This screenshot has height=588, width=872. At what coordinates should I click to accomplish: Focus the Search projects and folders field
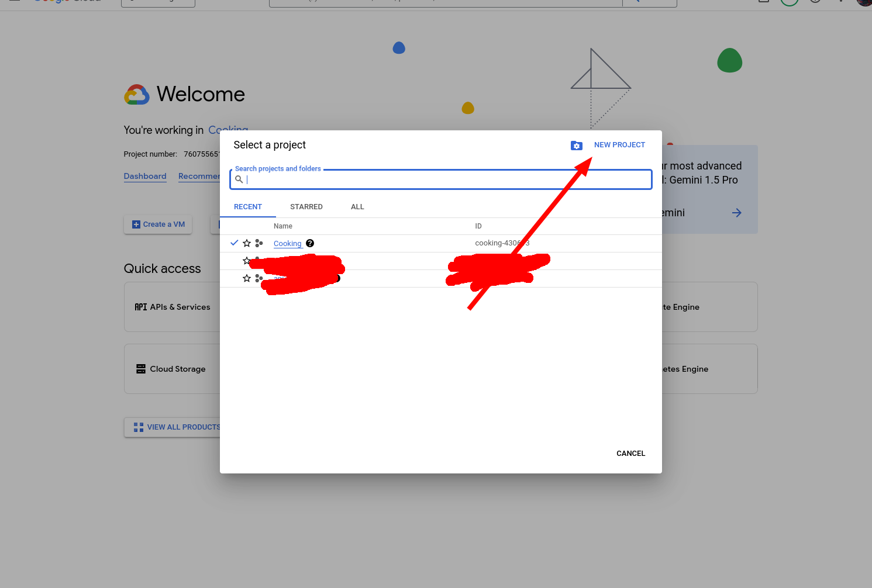441,179
